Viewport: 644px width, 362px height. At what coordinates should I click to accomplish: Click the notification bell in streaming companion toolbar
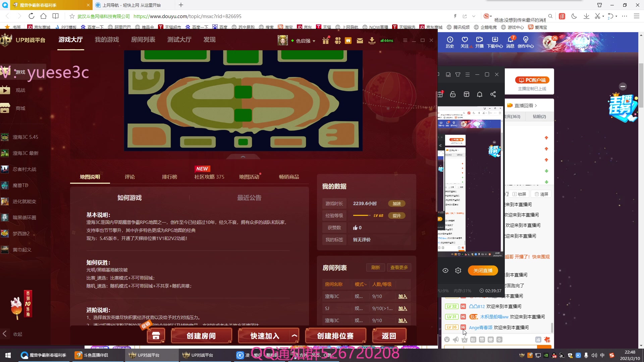click(x=480, y=94)
